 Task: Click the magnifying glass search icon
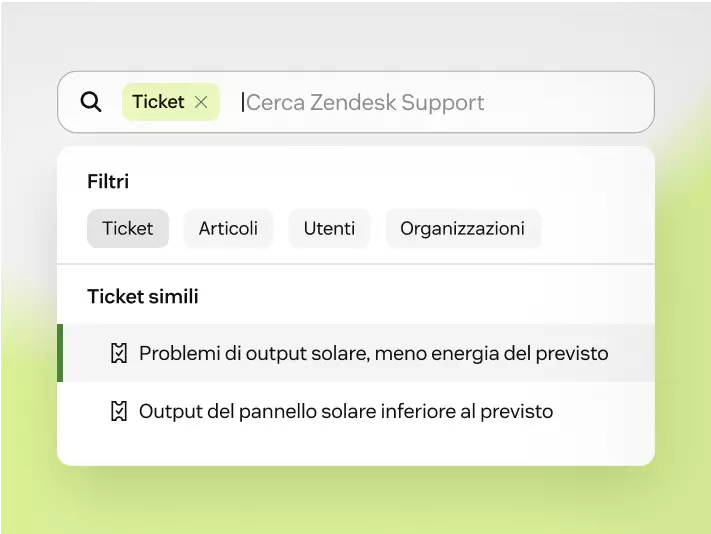[91, 102]
